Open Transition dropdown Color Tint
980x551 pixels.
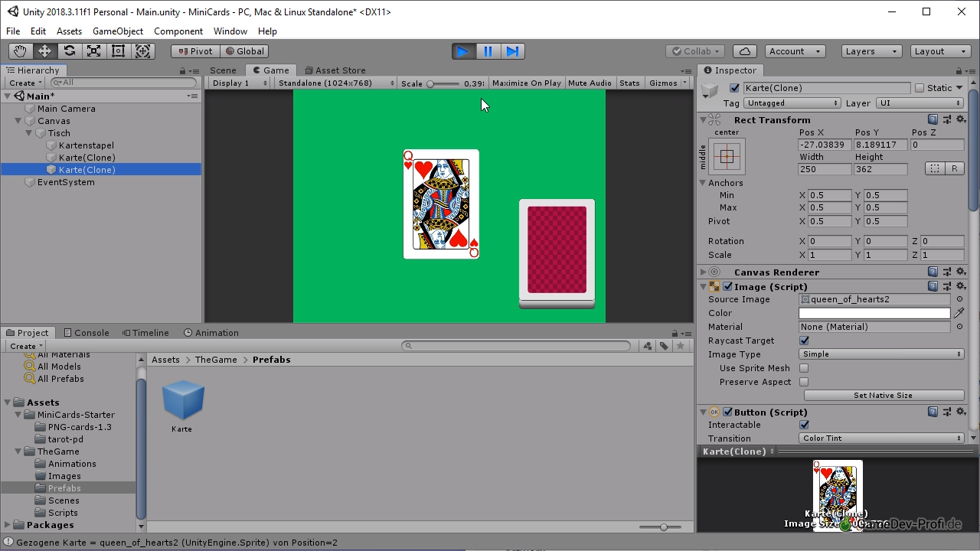click(x=881, y=439)
